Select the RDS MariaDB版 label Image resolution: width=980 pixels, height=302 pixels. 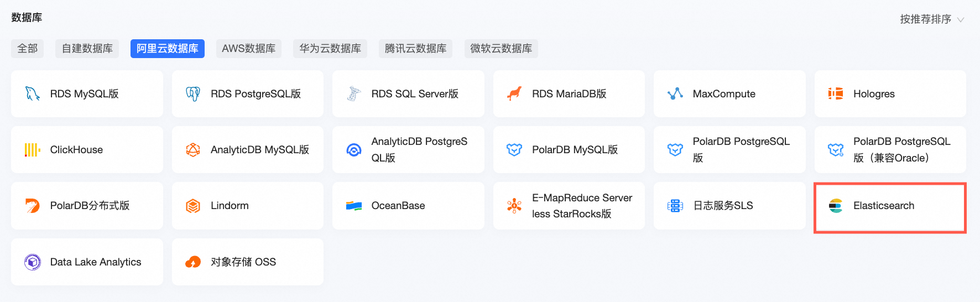coord(569,94)
